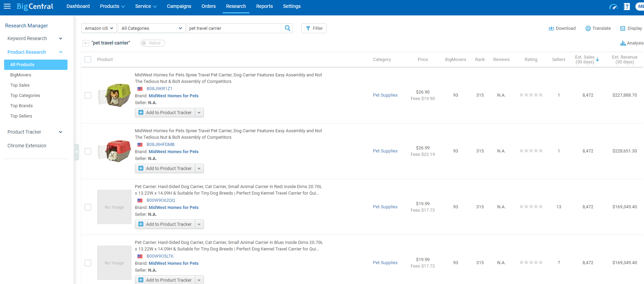Image resolution: width=644 pixels, height=284 pixels.
Task: Open Chrome Extension in sidebar
Action: pyautogui.click(x=27, y=146)
